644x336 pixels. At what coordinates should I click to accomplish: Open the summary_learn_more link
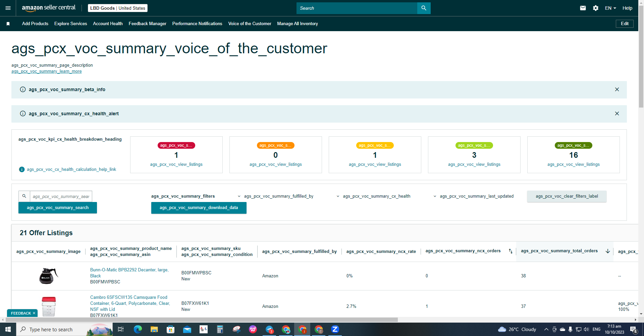click(x=47, y=71)
